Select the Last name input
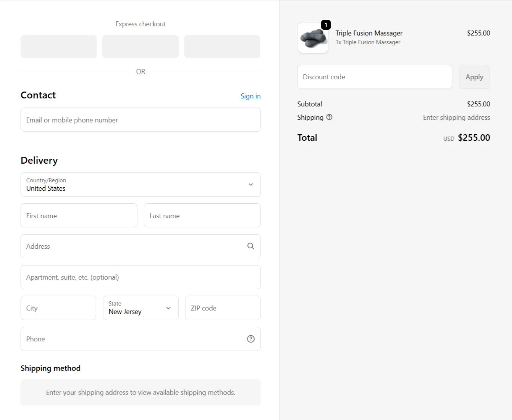 (x=202, y=216)
